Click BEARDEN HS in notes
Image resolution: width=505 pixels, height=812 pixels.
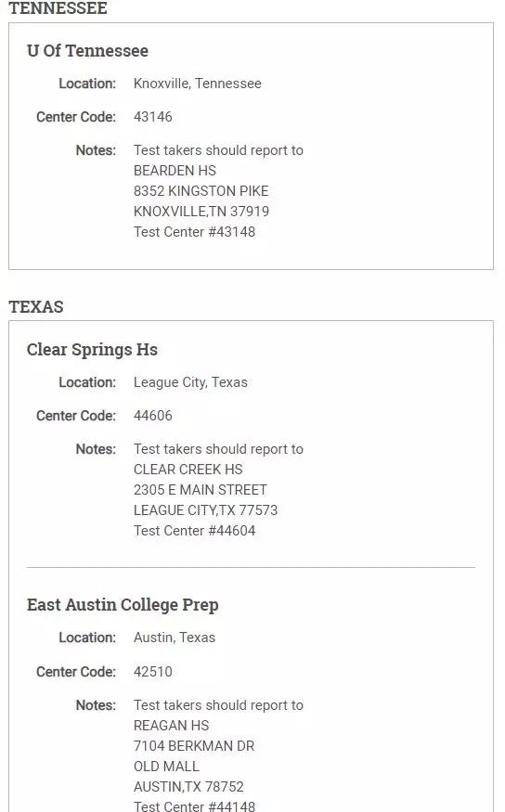pyautogui.click(x=175, y=171)
